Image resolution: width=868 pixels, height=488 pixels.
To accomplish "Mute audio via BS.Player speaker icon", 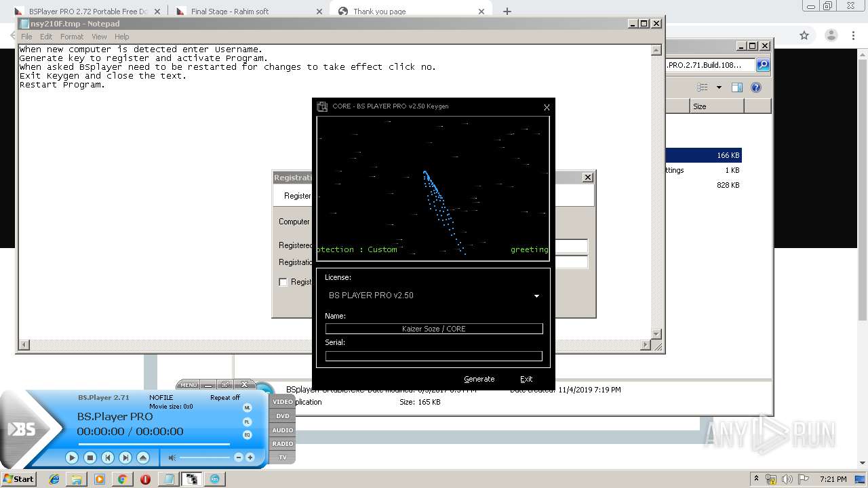I will [172, 457].
